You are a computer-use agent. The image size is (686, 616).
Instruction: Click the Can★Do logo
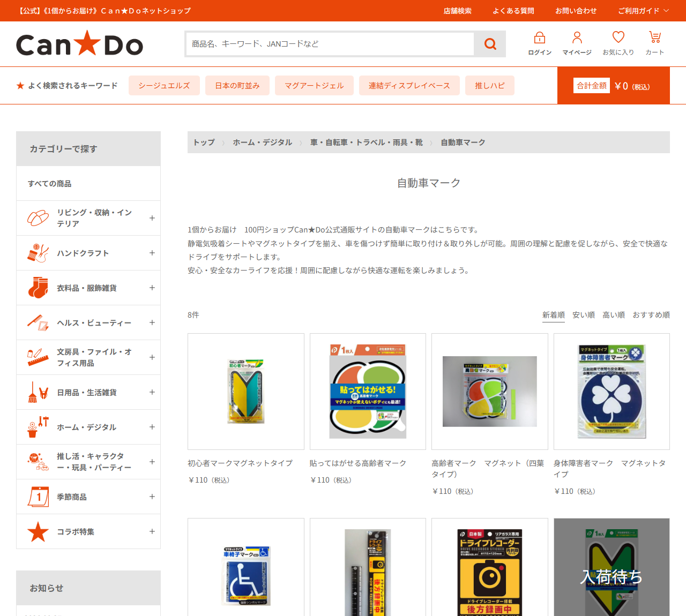[x=80, y=44]
